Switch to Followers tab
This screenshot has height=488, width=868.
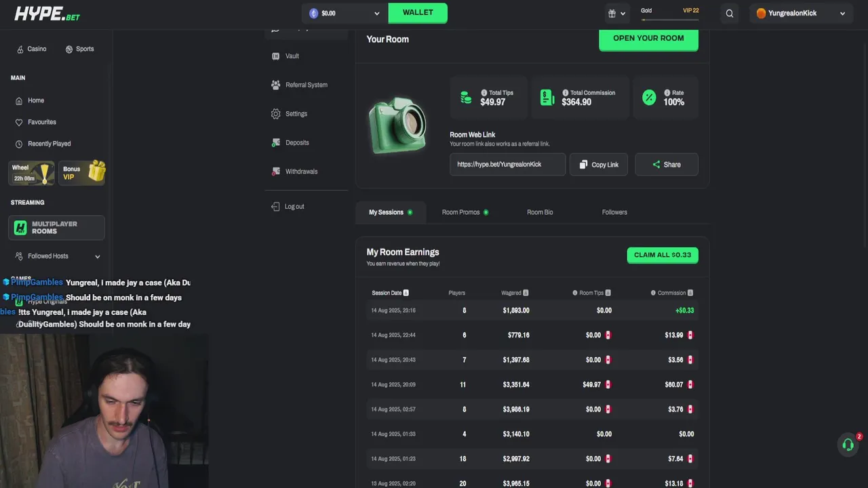pyautogui.click(x=614, y=212)
